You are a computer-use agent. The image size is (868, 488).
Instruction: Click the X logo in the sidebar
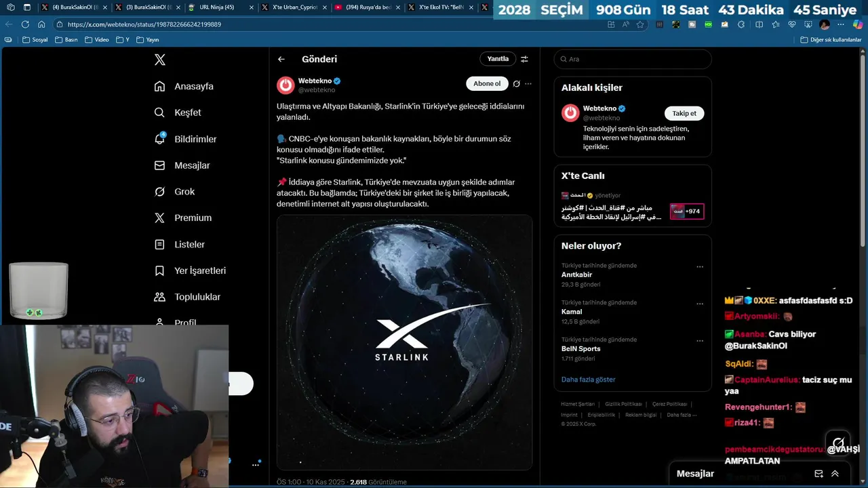(159, 60)
